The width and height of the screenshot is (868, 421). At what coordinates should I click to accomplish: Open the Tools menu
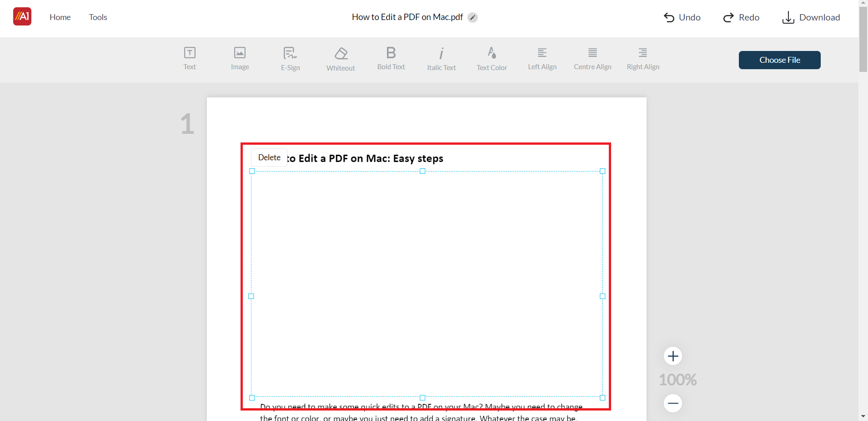coord(98,17)
